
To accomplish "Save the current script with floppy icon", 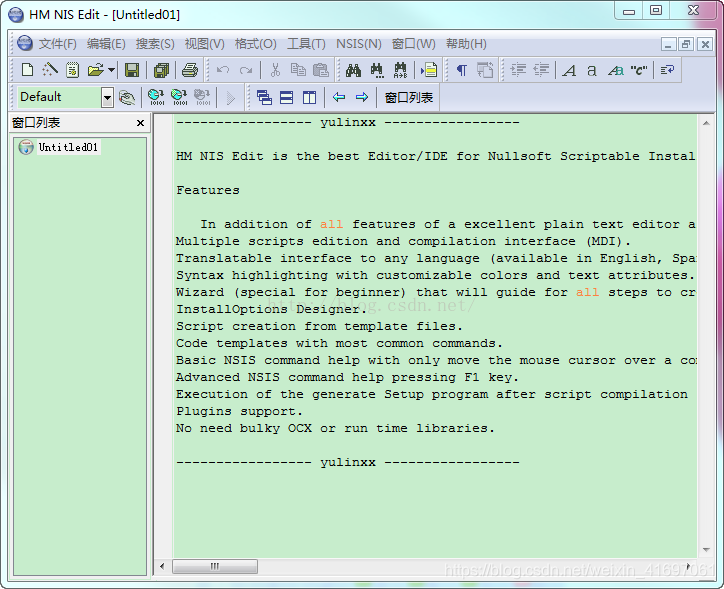I will pyautogui.click(x=132, y=70).
